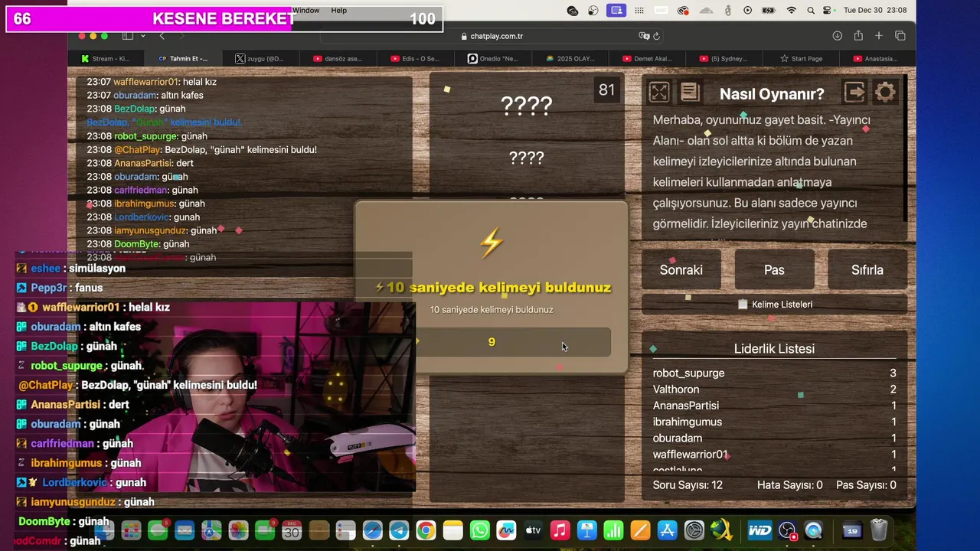Switch to the Start Page tab
Screen dimensions: 980x551
click(802, 58)
